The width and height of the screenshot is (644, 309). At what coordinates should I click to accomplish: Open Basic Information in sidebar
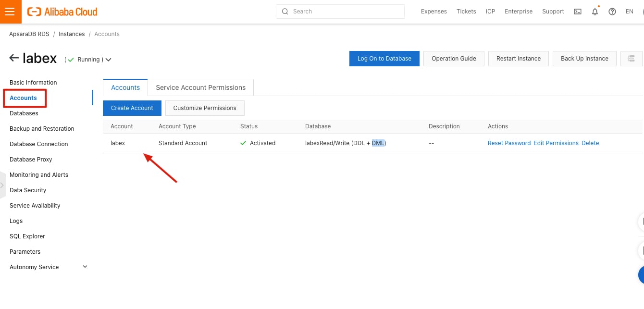point(33,83)
